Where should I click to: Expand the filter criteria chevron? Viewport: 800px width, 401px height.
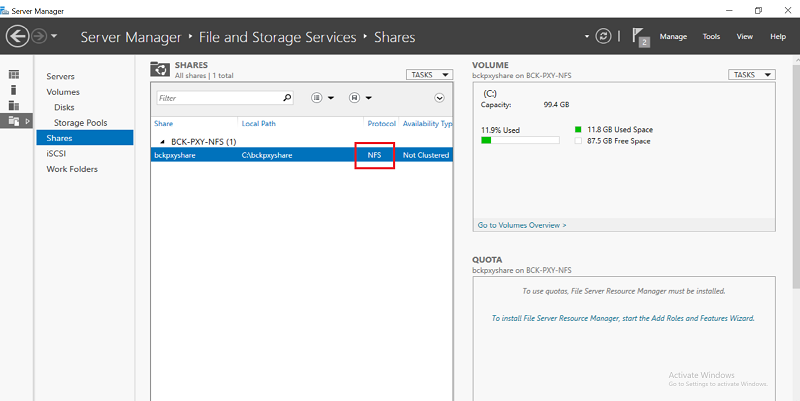pos(439,98)
